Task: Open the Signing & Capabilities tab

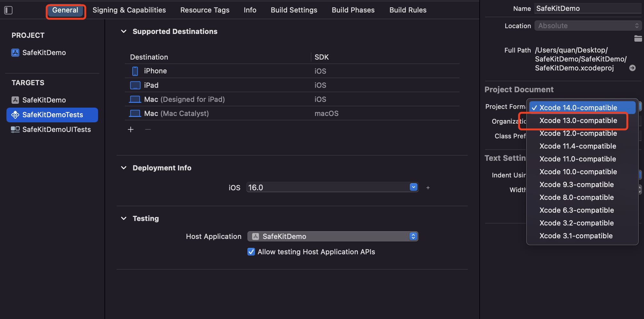Action: pyautogui.click(x=129, y=10)
